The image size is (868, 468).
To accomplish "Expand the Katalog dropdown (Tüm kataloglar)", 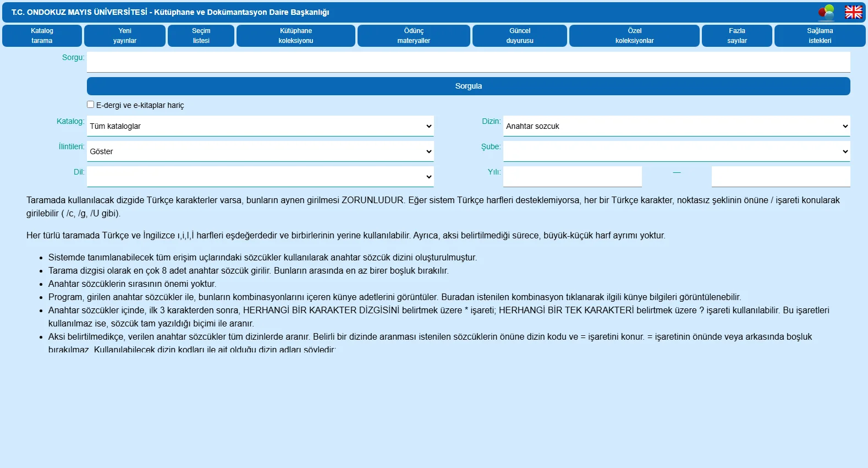I will [x=260, y=126].
